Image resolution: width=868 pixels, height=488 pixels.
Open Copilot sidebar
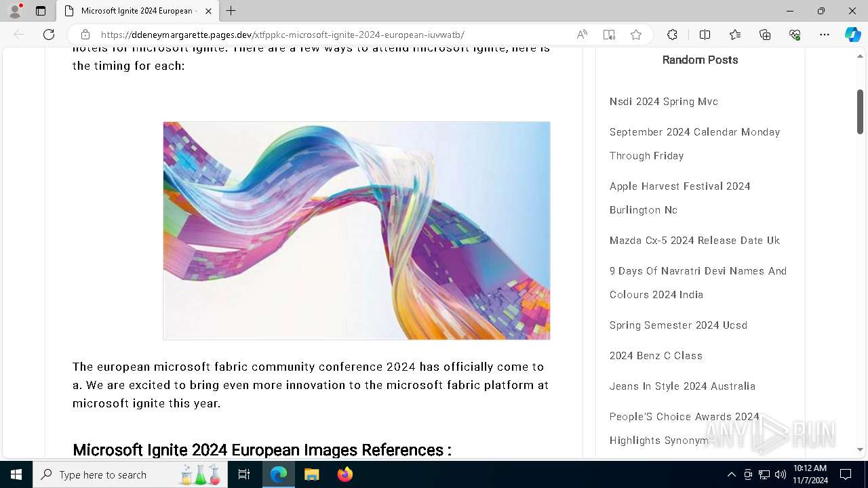click(x=852, y=35)
